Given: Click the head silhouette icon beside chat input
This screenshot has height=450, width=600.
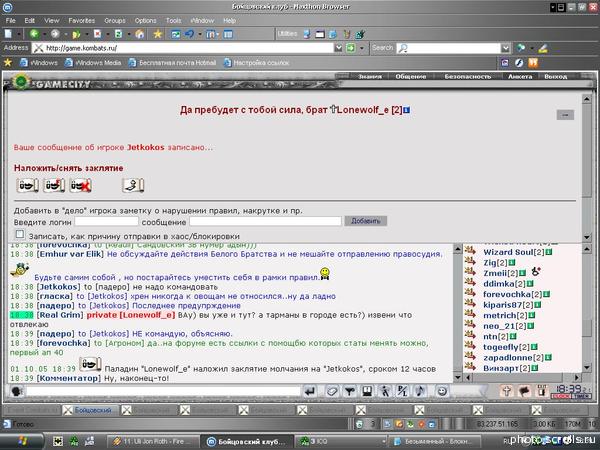Looking at the screenshot, I should pos(16,391).
